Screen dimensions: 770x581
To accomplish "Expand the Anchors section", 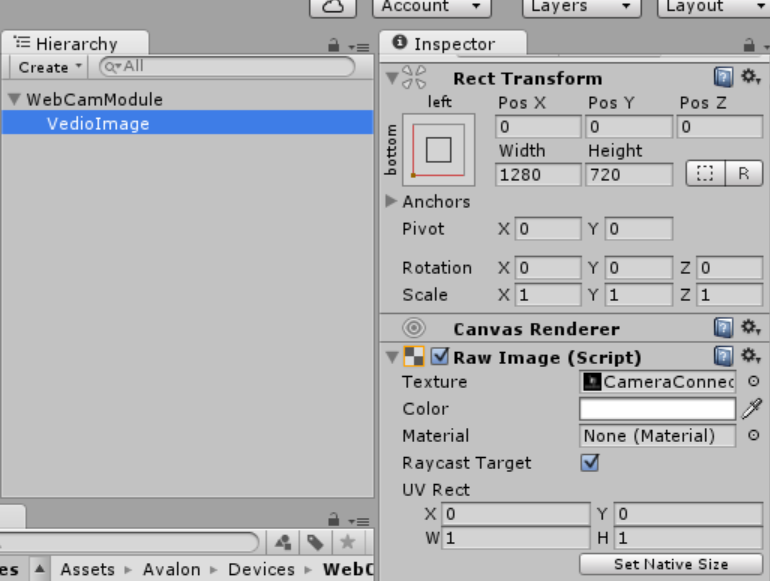I will 391,201.
